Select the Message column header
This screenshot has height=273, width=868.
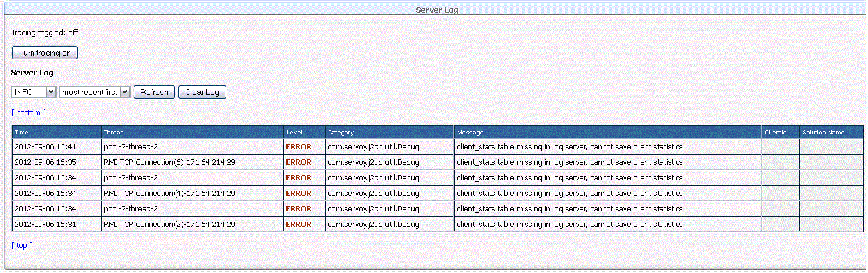tap(470, 132)
